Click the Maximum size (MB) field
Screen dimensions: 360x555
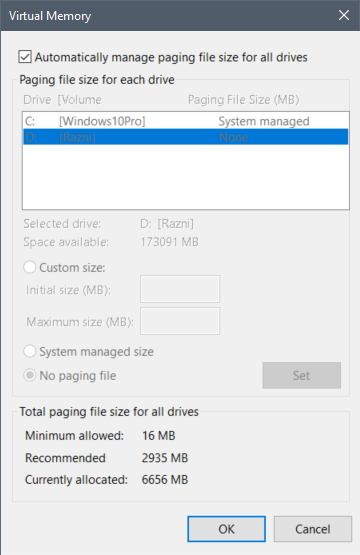coord(180,321)
